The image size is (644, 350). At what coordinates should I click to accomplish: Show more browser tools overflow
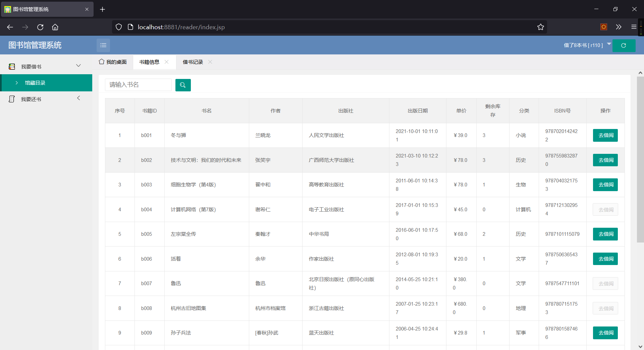[x=619, y=27]
